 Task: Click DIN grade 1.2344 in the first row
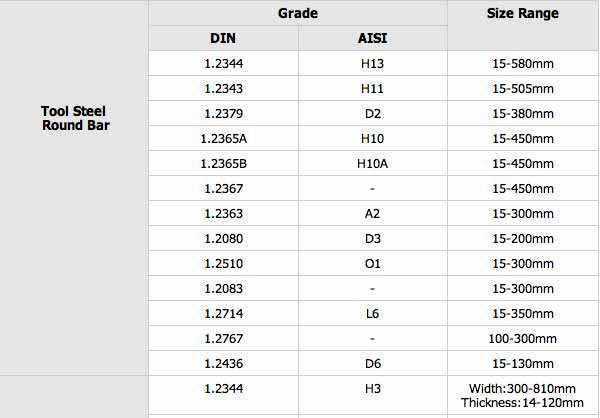pyautogui.click(x=223, y=64)
